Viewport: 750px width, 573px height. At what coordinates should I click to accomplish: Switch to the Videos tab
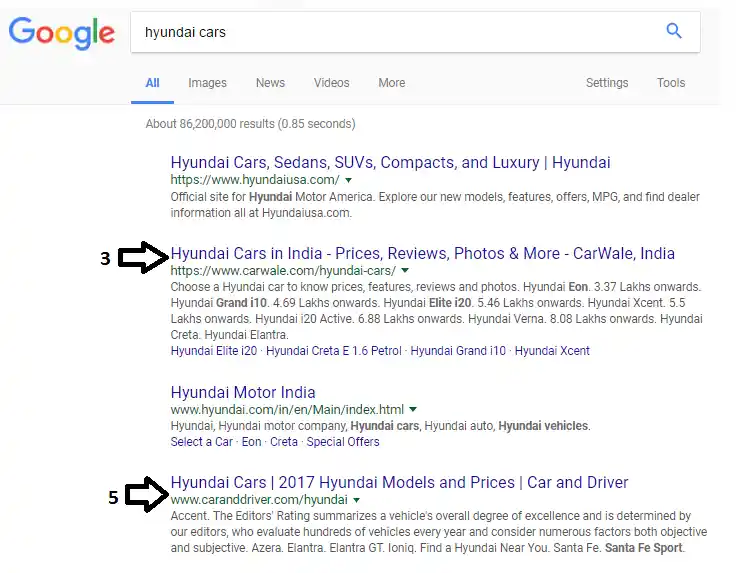[331, 83]
